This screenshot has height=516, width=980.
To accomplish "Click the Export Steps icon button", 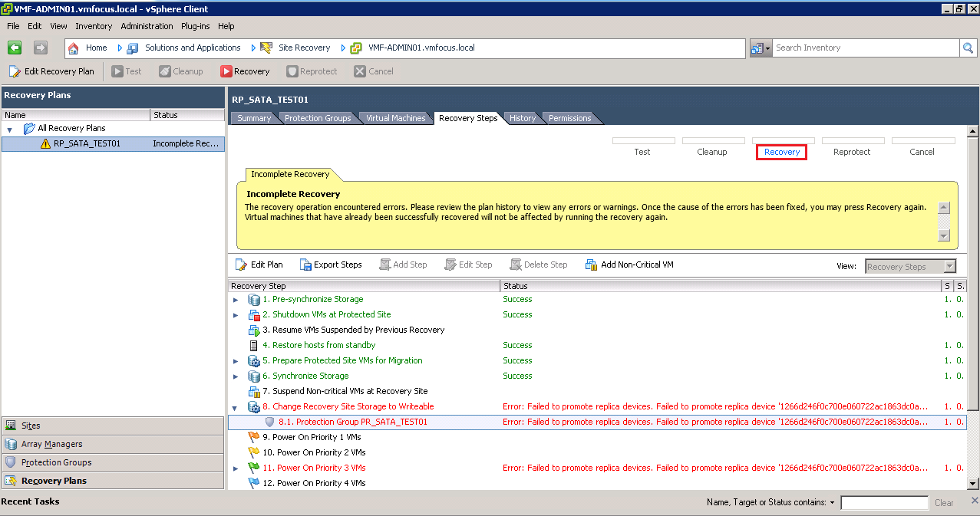I will point(305,265).
